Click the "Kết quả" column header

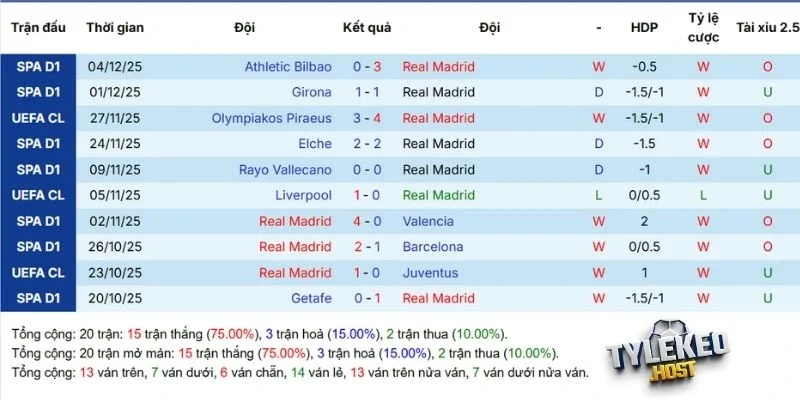pos(367,27)
